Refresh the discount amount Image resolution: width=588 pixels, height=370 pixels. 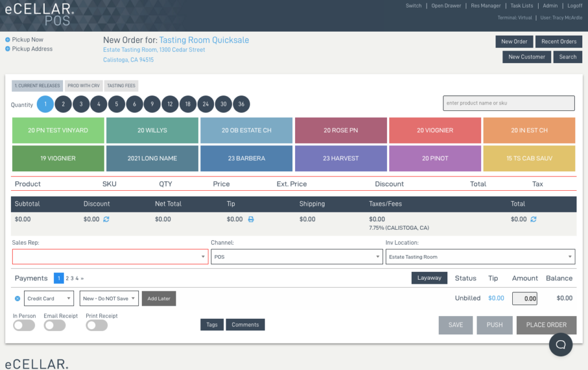[x=105, y=219]
